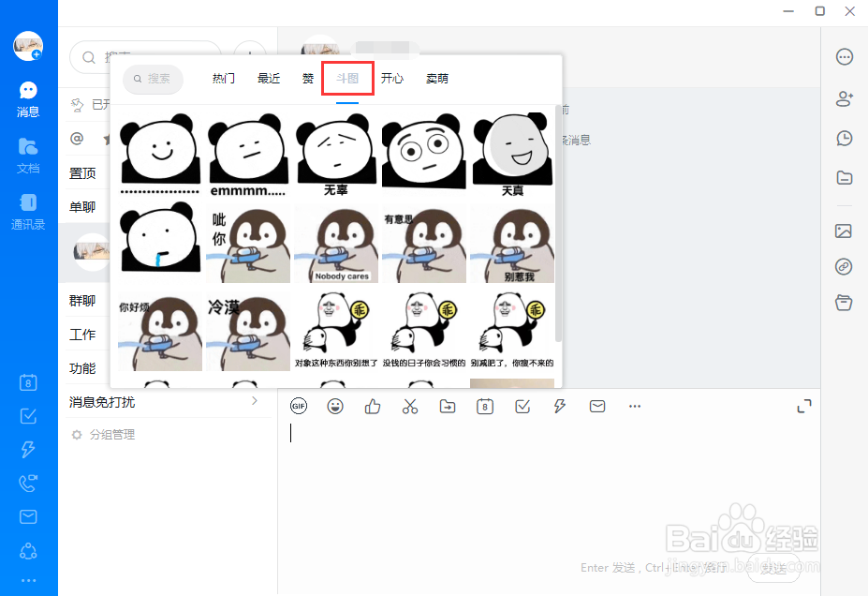Select the 功能 conversation group

pos(82,368)
